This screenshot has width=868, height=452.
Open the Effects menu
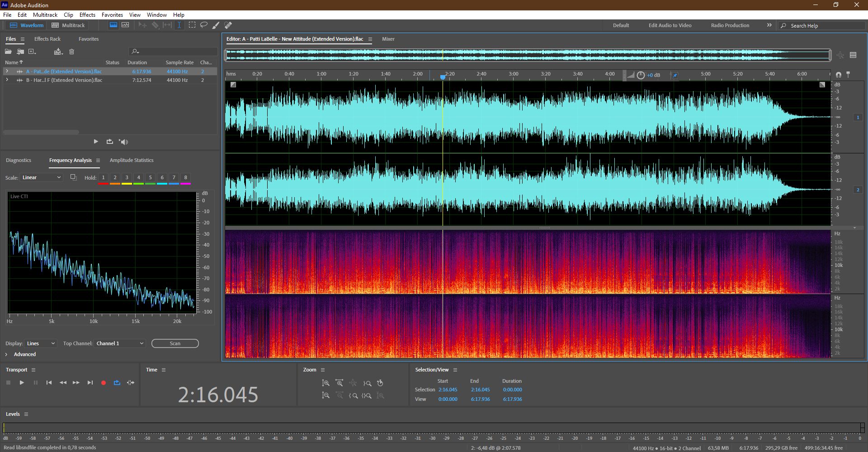pyautogui.click(x=87, y=15)
